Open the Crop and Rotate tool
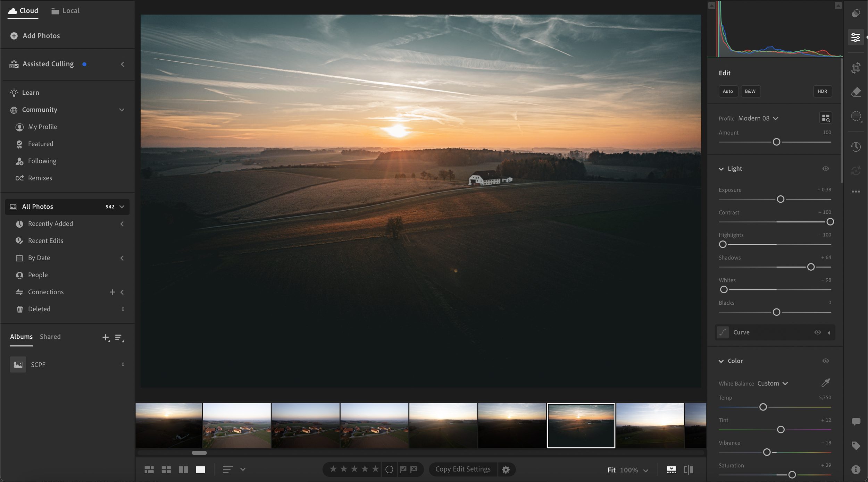Viewport: 868px width, 482px height. click(856, 68)
